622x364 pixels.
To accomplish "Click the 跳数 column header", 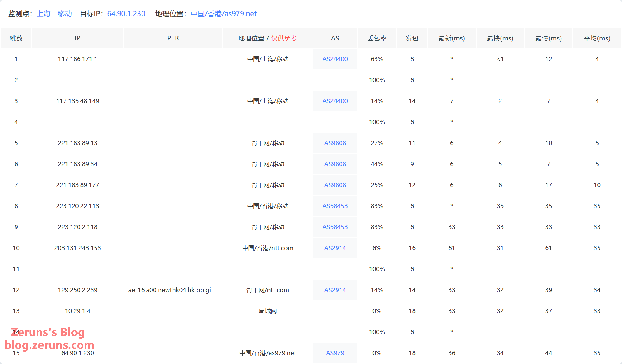I will (16, 38).
